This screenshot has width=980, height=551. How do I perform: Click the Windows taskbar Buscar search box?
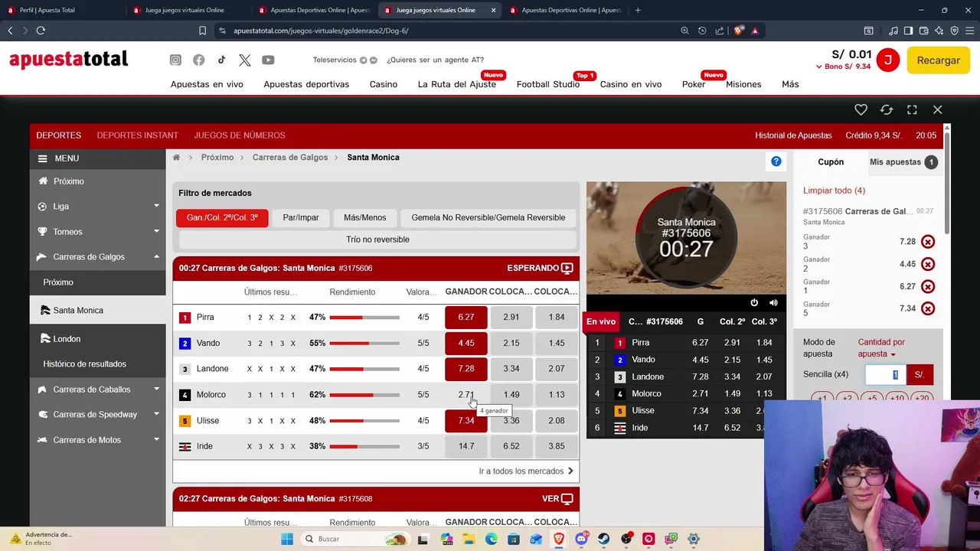coord(356,539)
